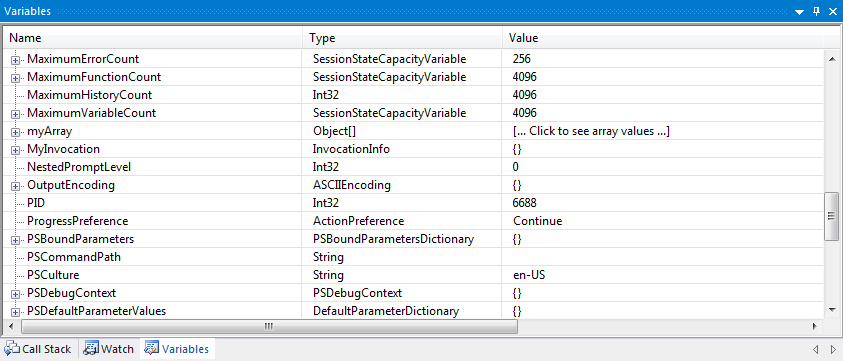Viewport: 843px width, 361px height.
Task: Click the MaximumFunctionCount value 4096
Action: tap(525, 77)
